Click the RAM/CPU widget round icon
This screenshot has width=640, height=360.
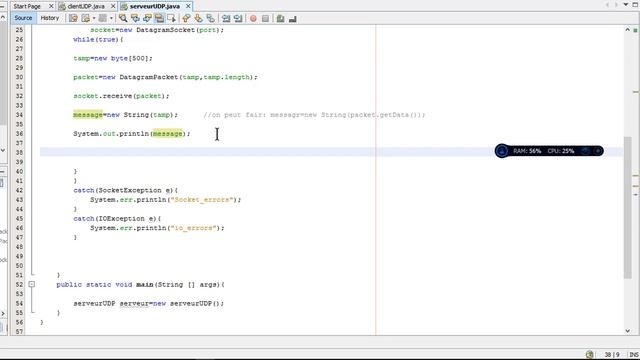502,151
